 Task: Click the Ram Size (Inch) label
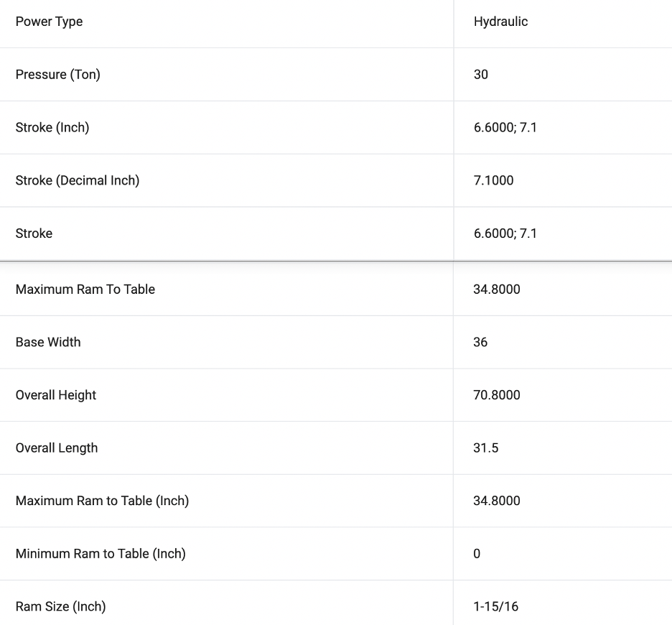coord(60,607)
